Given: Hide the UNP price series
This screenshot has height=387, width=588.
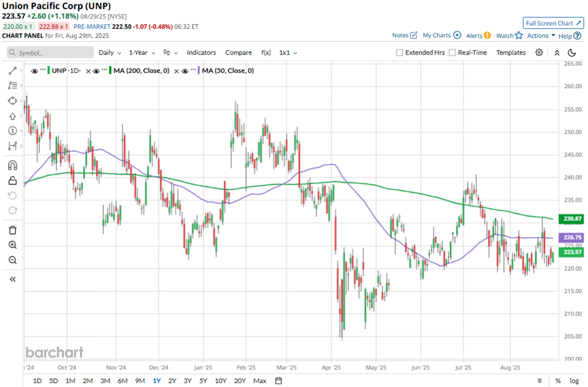Looking at the screenshot, I should [x=34, y=71].
